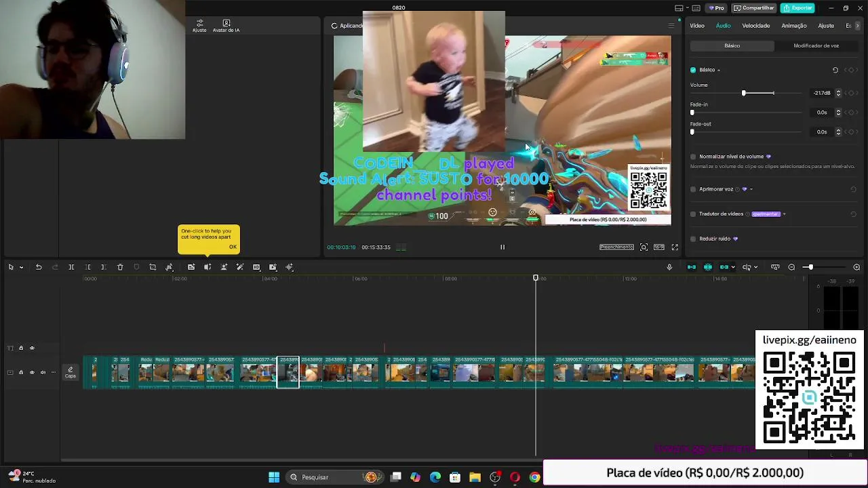This screenshot has width=868, height=488.
Task: Click the volume value field -21.7dB
Action: pyautogui.click(x=822, y=93)
